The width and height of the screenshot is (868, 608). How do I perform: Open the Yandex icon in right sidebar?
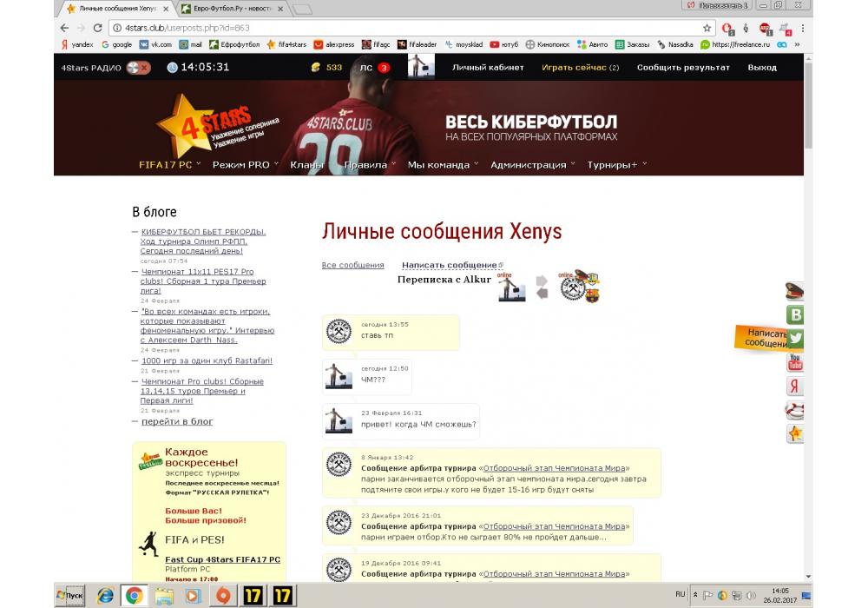[794, 387]
